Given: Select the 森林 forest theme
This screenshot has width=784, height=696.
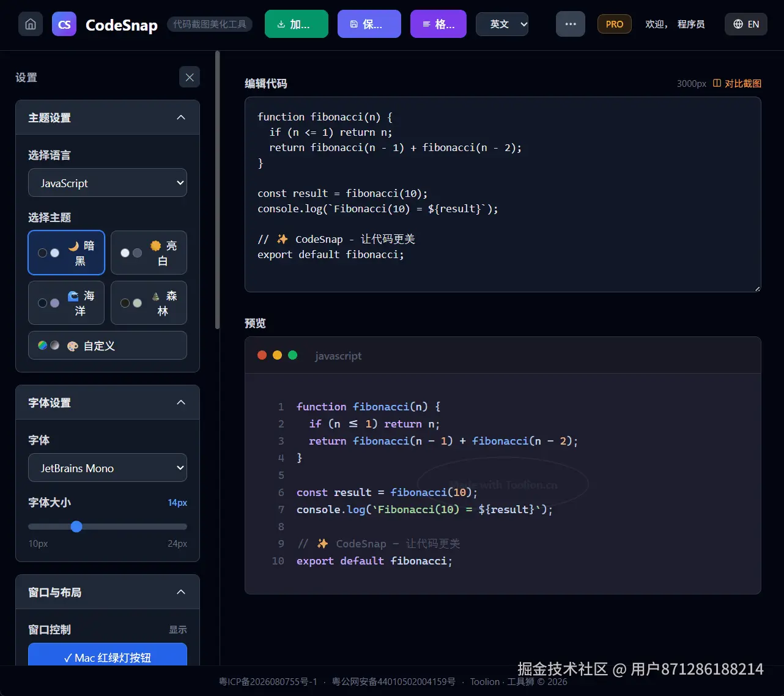Looking at the screenshot, I should [149, 303].
